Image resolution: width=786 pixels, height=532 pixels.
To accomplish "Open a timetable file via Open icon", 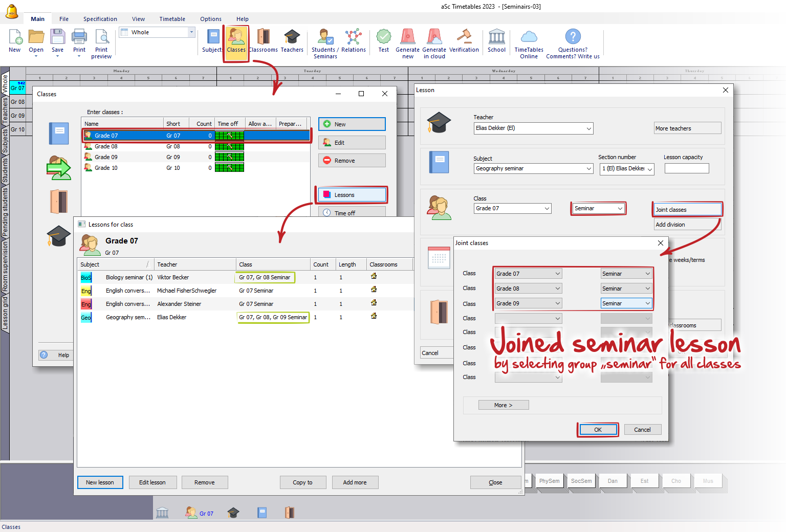I will [36, 41].
